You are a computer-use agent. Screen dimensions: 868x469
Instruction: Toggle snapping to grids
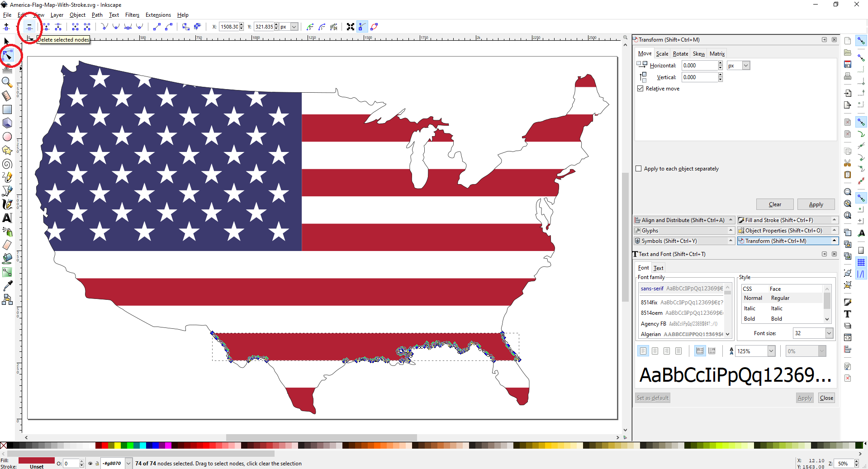click(861, 262)
